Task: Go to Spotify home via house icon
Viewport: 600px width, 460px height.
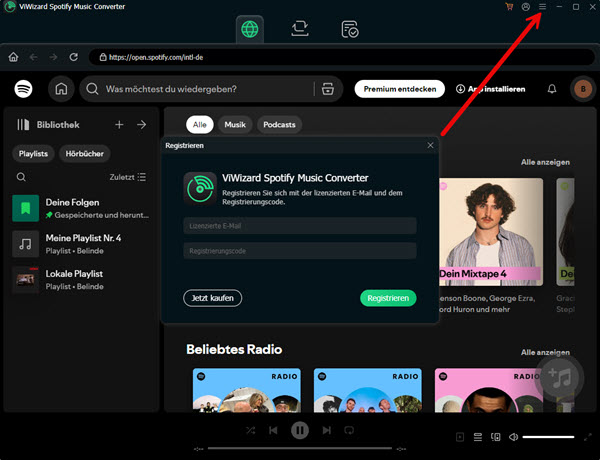Action: pos(61,89)
